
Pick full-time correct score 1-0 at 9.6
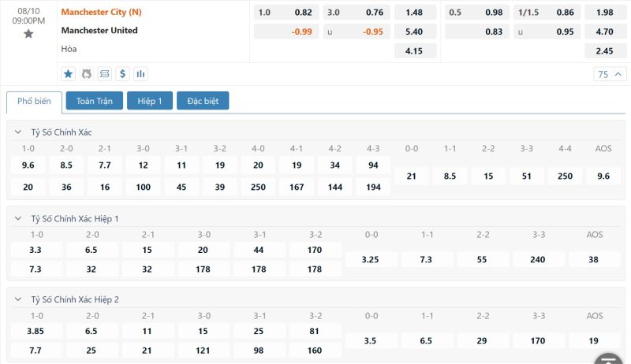tap(28, 165)
